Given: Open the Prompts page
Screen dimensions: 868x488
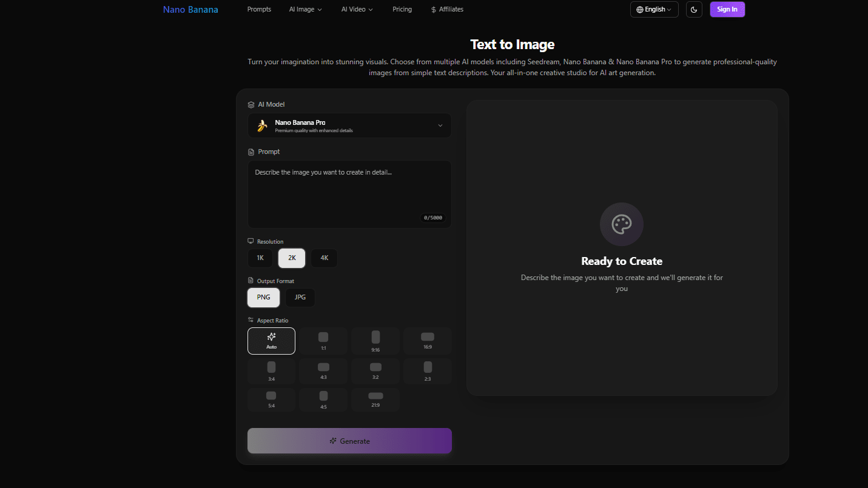Looking at the screenshot, I should pos(259,10).
